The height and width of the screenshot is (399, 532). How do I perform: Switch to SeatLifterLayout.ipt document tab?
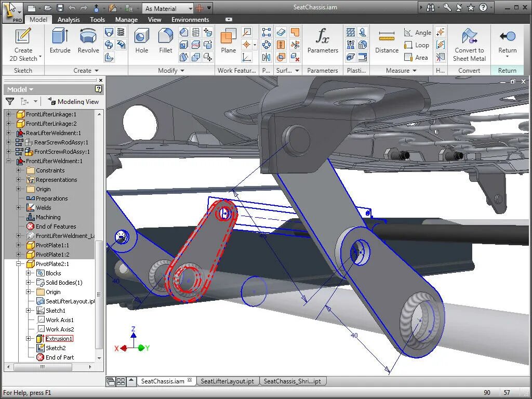(x=227, y=381)
